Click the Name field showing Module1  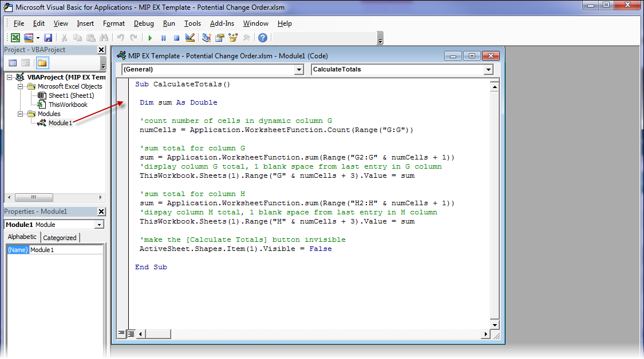[42, 250]
